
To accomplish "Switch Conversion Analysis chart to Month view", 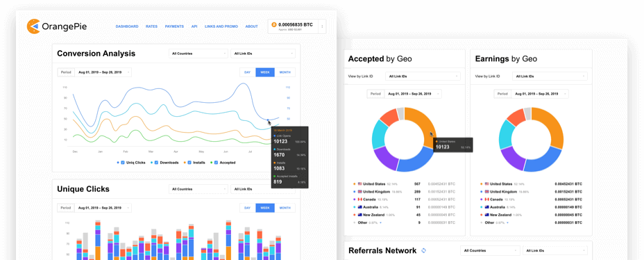I will (285, 72).
